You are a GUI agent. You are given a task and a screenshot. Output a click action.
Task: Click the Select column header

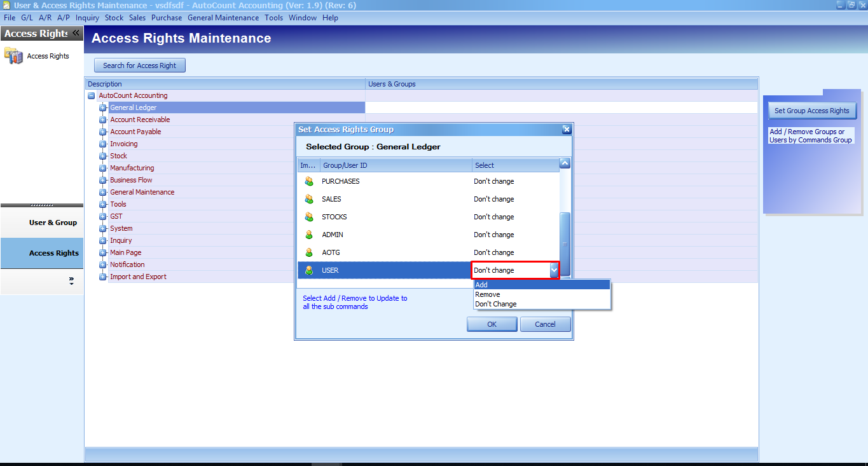(516, 165)
